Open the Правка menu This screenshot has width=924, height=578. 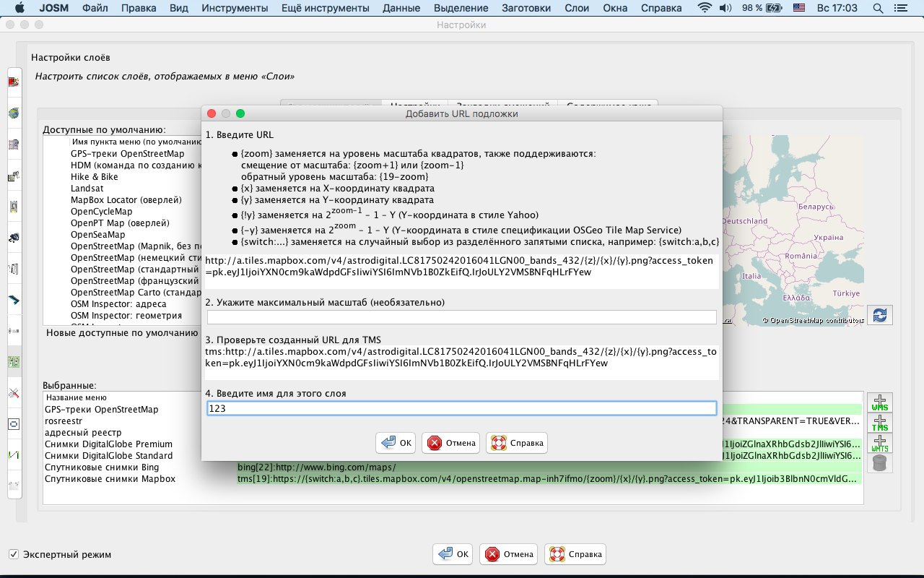[x=139, y=8]
